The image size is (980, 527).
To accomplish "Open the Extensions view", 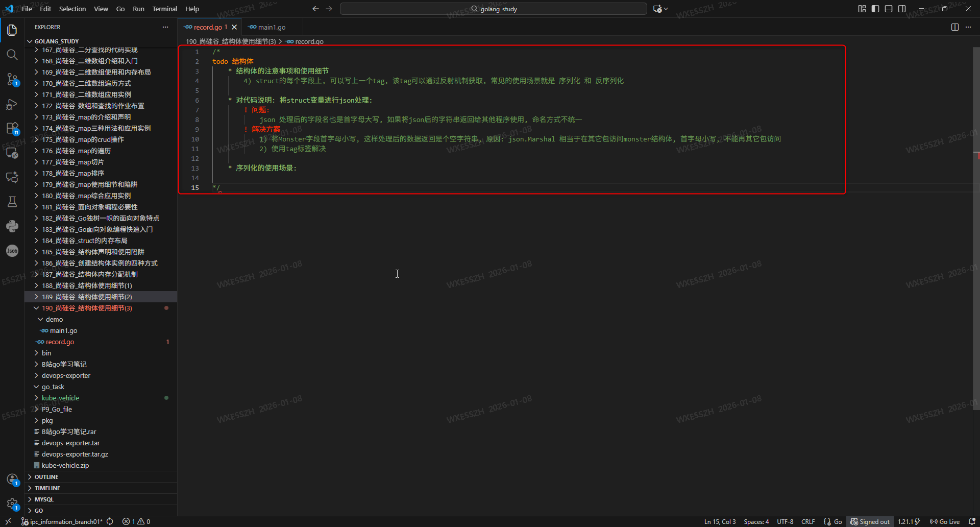I will tap(12, 128).
